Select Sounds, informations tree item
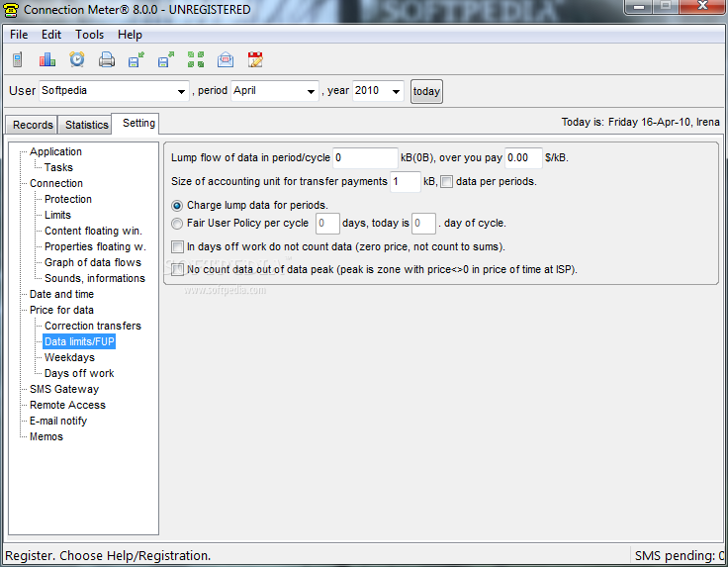 (95, 278)
